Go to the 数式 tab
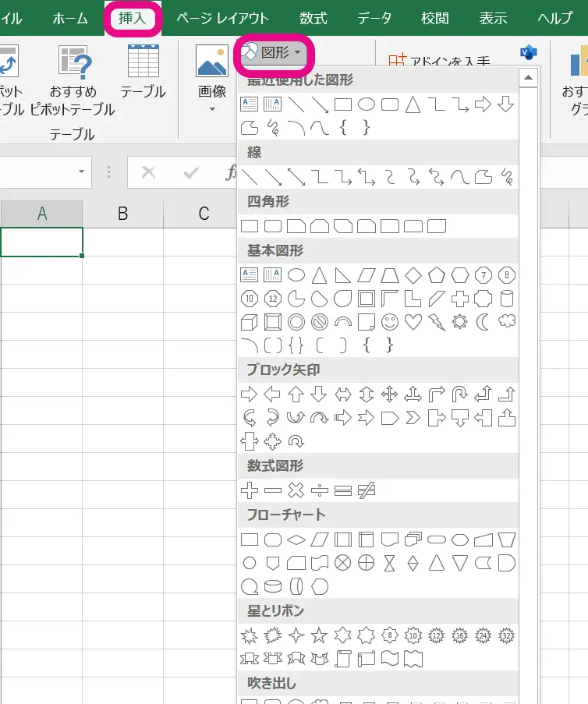Image resolution: width=588 pixels, height=704 pixels. [313, 19]
